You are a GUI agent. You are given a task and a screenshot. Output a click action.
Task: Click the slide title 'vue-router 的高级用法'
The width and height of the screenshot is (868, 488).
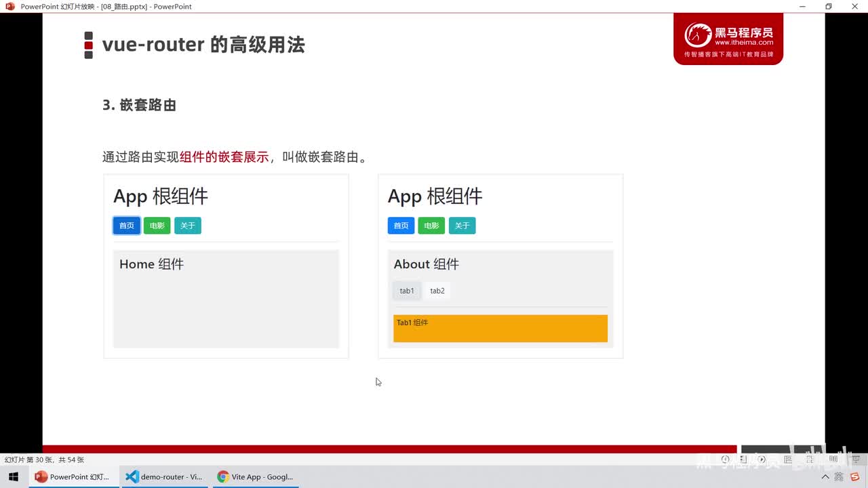point(203,45)
